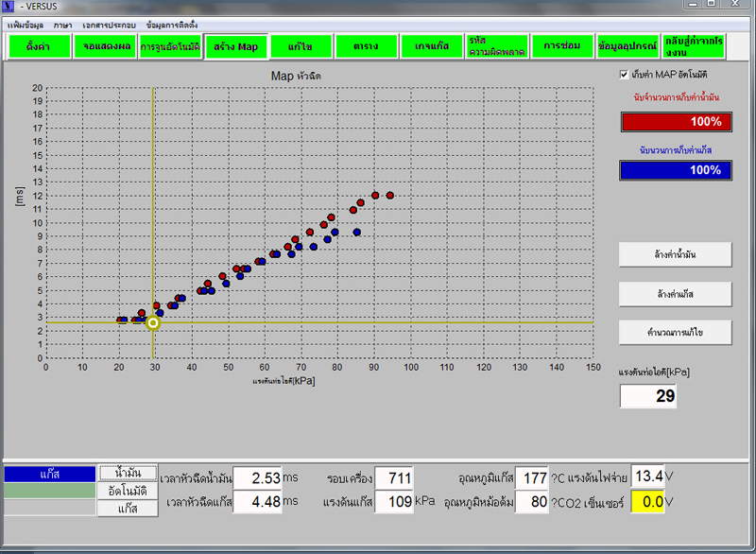Click the last green tab, กลับสู่...

pos(694,46)
